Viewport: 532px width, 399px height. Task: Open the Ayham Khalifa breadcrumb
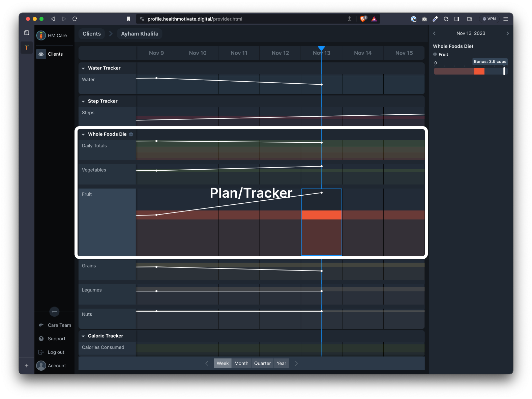coord(140,34)
